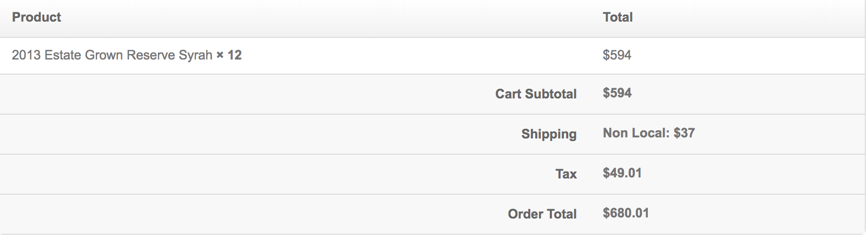Click the colon after Non Local
The image size is (868, 238).
click(x=668, y=134)
